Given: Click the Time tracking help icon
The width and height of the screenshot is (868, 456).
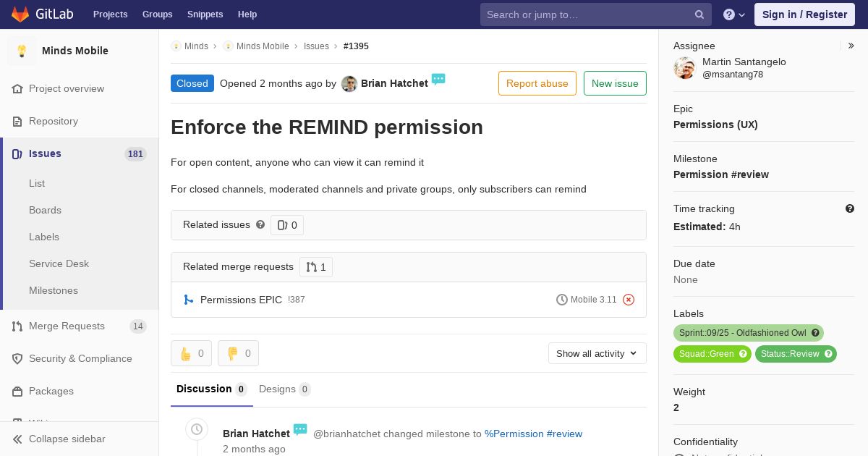Looking at the screenshot, I should pos(850,208).
